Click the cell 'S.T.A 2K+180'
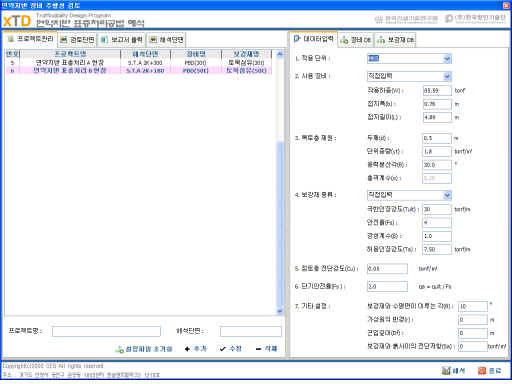512x384 pixels. coord(145,71)
